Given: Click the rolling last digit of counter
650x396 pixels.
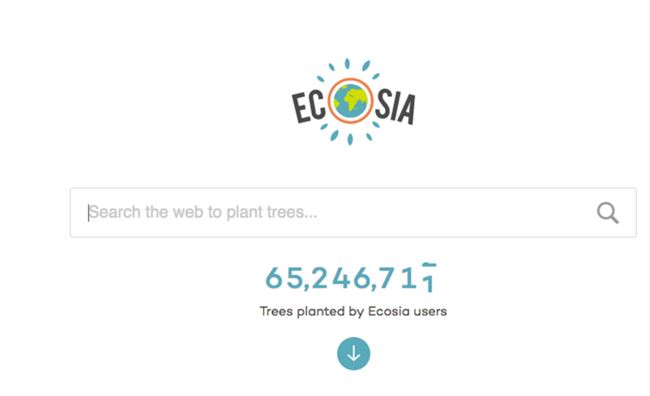Looking at the screenshot, I should [429, 278].
